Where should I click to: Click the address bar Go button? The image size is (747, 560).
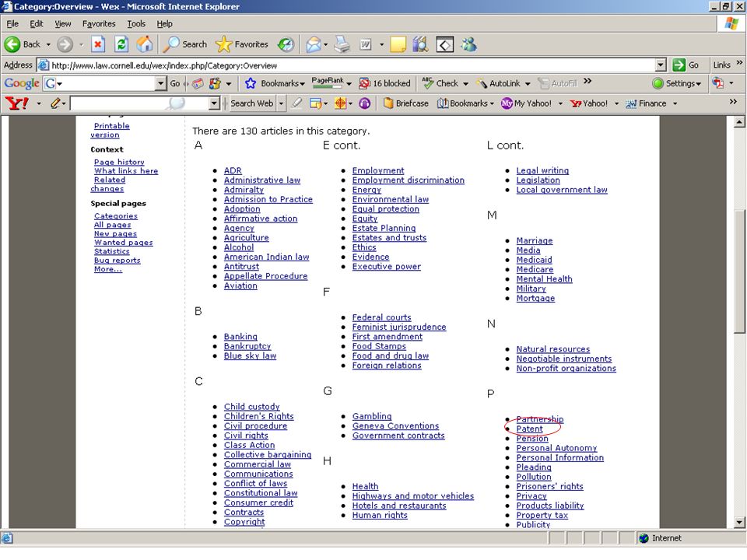coord(686,65)
